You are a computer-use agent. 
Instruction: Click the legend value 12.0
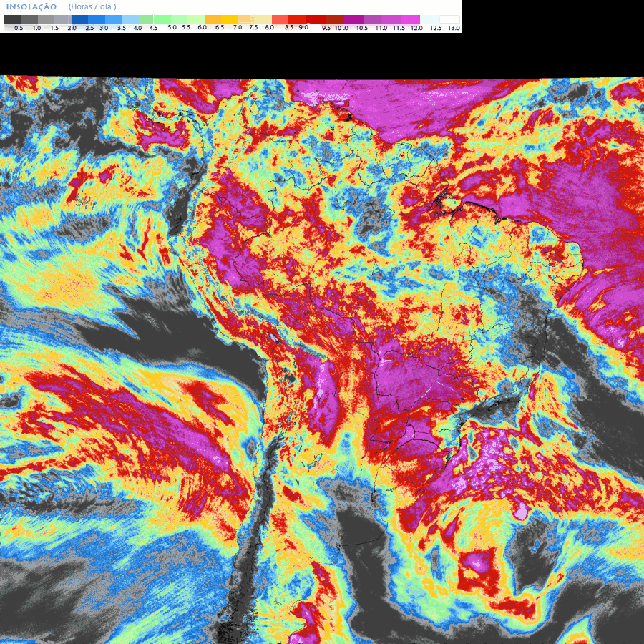tap(416, 29)
